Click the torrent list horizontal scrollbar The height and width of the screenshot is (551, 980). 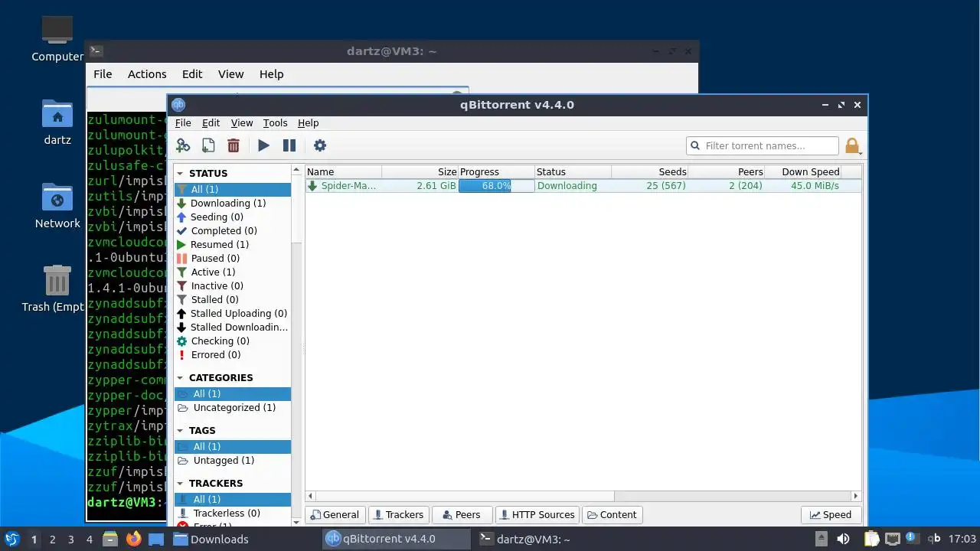point(464,496)
